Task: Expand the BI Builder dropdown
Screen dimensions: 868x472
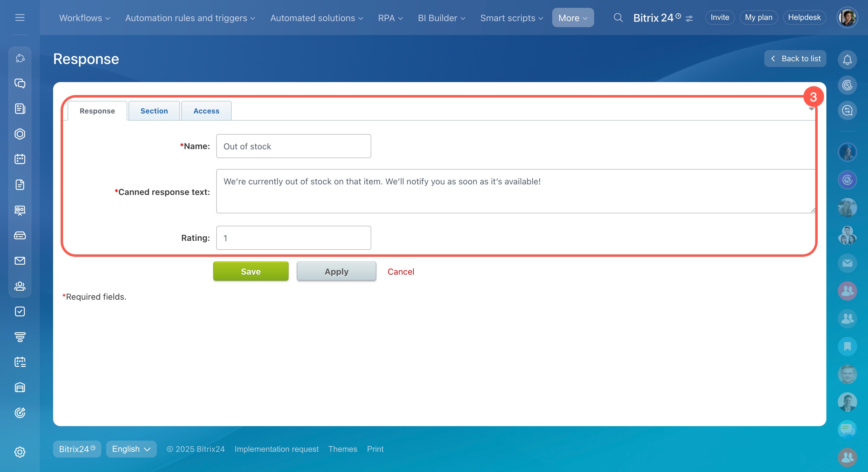Action: (x=441, y=18)
